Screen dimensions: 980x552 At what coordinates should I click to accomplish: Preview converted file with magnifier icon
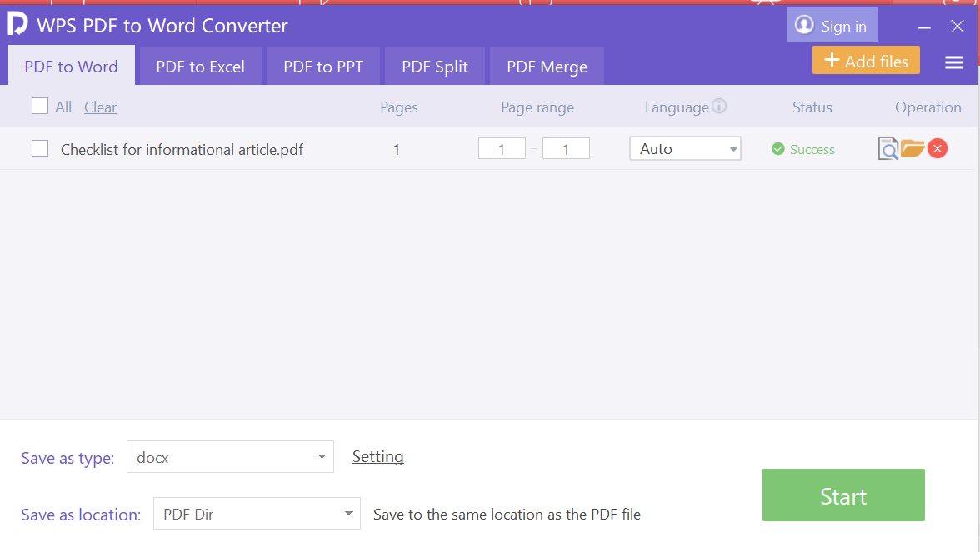[x=887, y=148]
